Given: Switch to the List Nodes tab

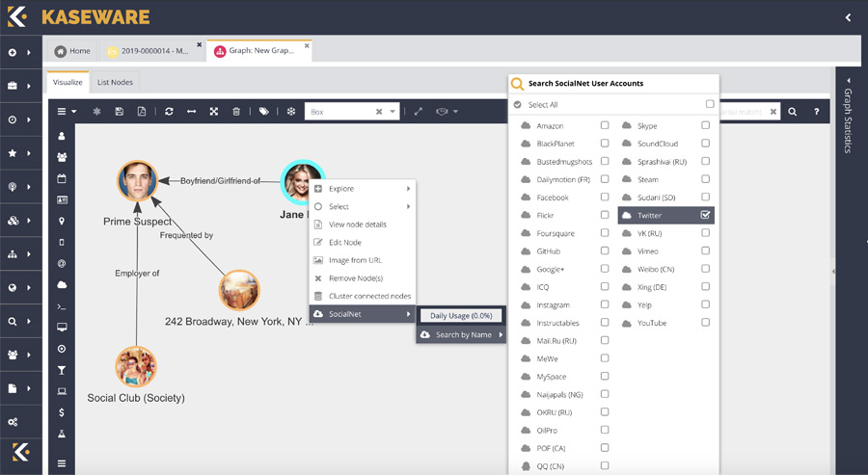Looking at the screenshot, I should coord(115,83).
